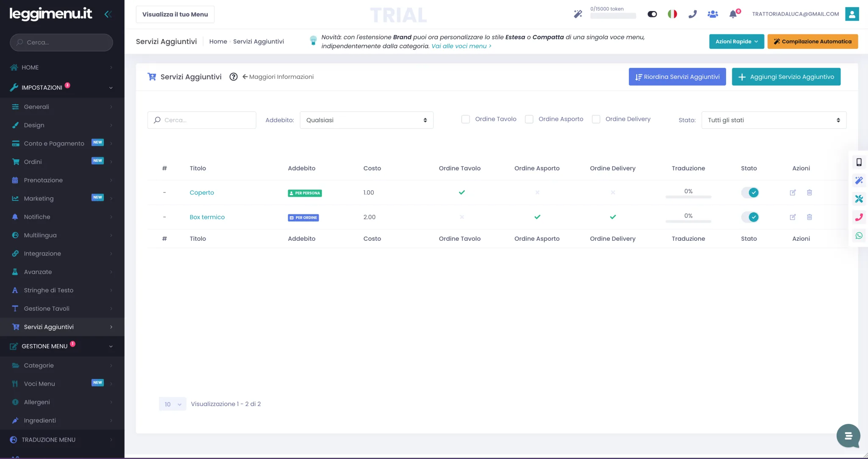The height and width of the screenshot is (459, 868).
Task: Click the lightbulb news icon
Action: pos(313,41)
